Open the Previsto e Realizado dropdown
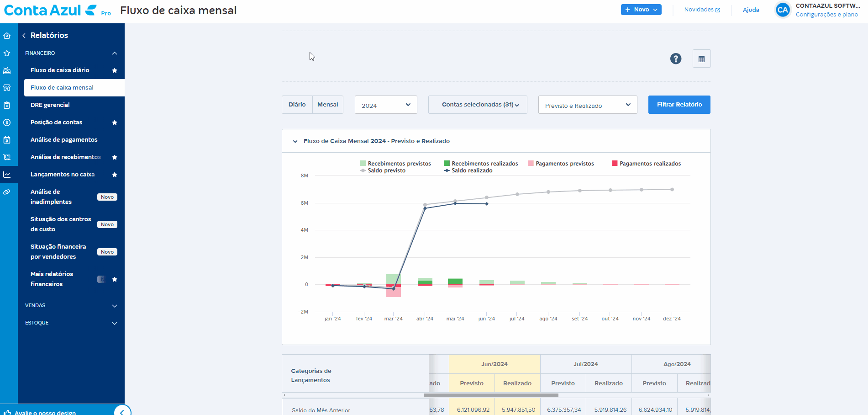Image resolution: width=868 pixels, height=415 pixels. 587,105
